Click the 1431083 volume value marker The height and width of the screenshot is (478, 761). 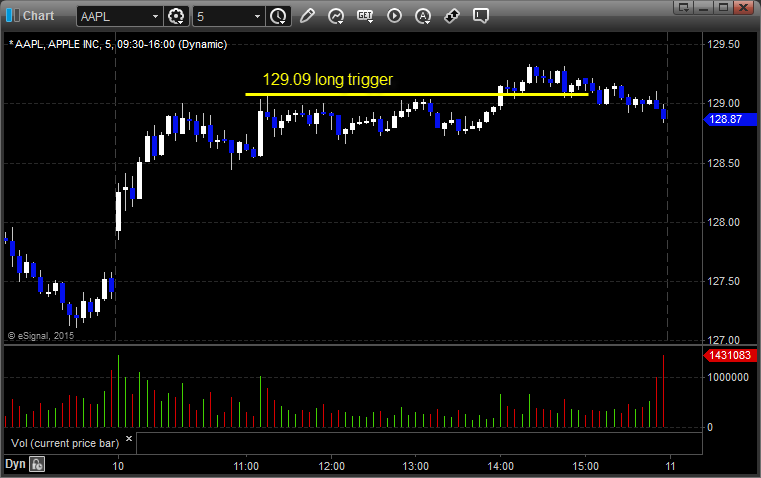[730, 355]
